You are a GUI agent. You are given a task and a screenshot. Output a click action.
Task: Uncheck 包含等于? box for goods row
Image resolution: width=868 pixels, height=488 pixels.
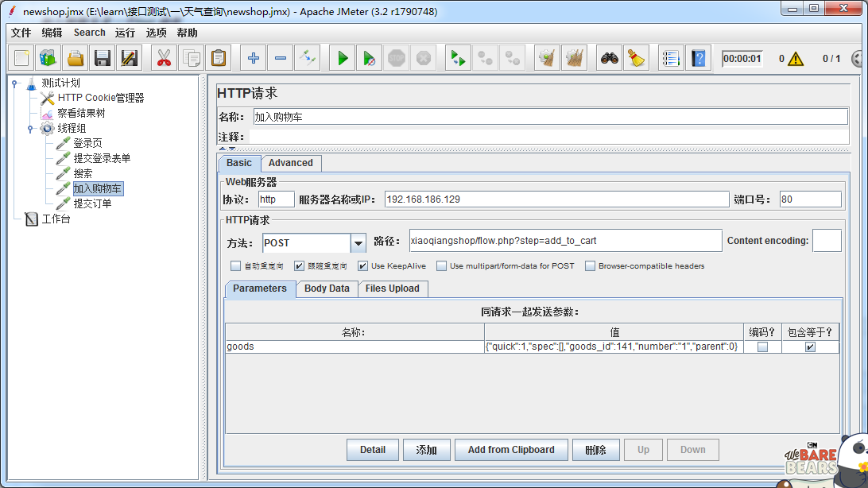[811, 347]
